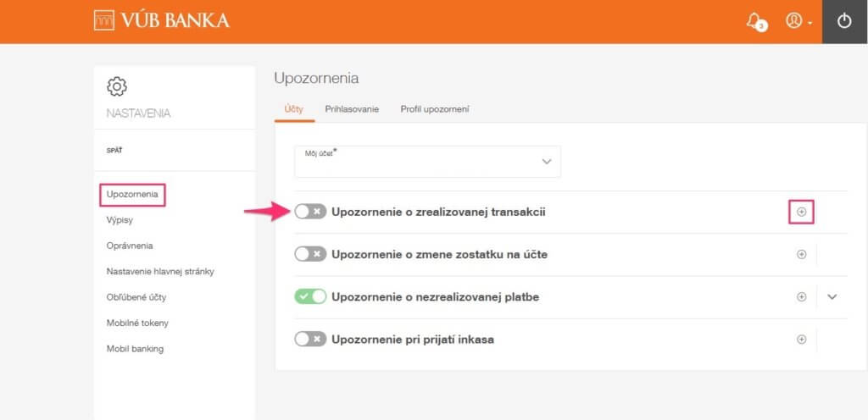Switch to the Prihlasovanie tab
The width and height of the screenshot is (868, 420).
point(352,109)
